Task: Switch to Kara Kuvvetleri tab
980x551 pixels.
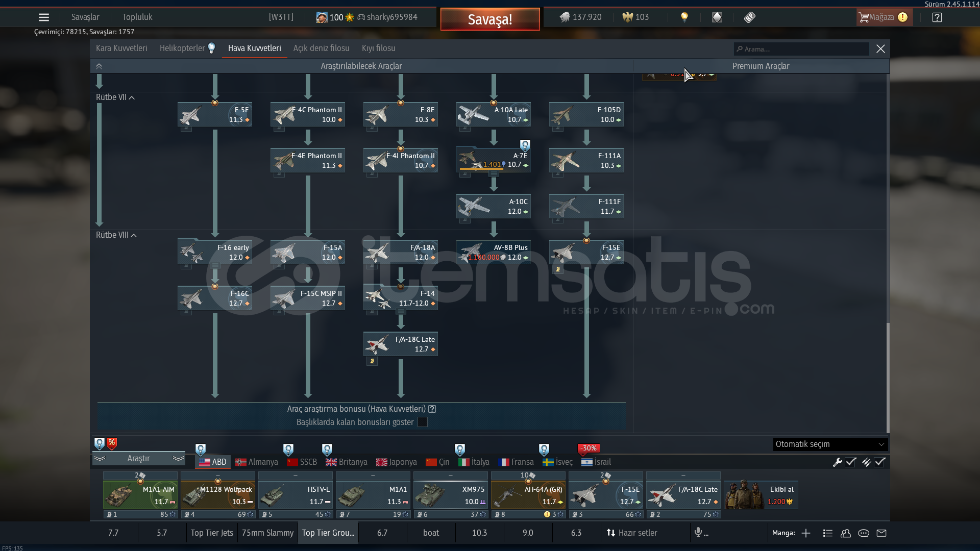Action: click(121, 48)
